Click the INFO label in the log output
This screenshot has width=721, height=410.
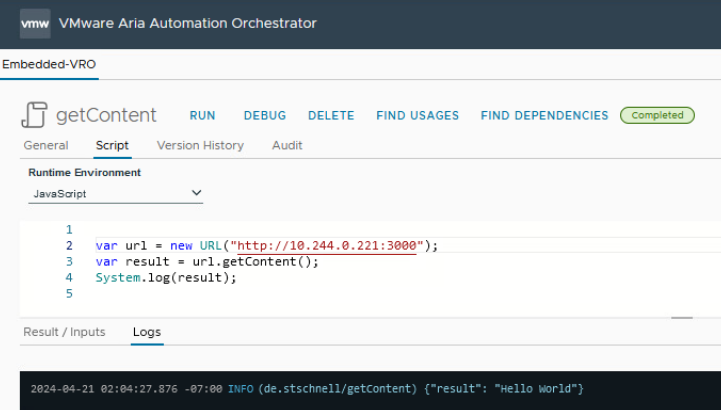240,389
